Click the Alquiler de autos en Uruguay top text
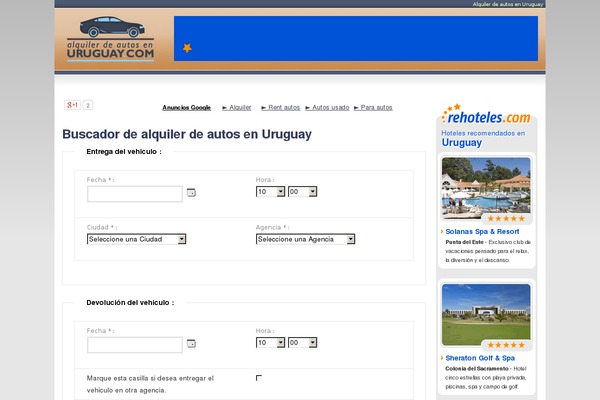Screen dimensions: 600x400 click(508, 4)
